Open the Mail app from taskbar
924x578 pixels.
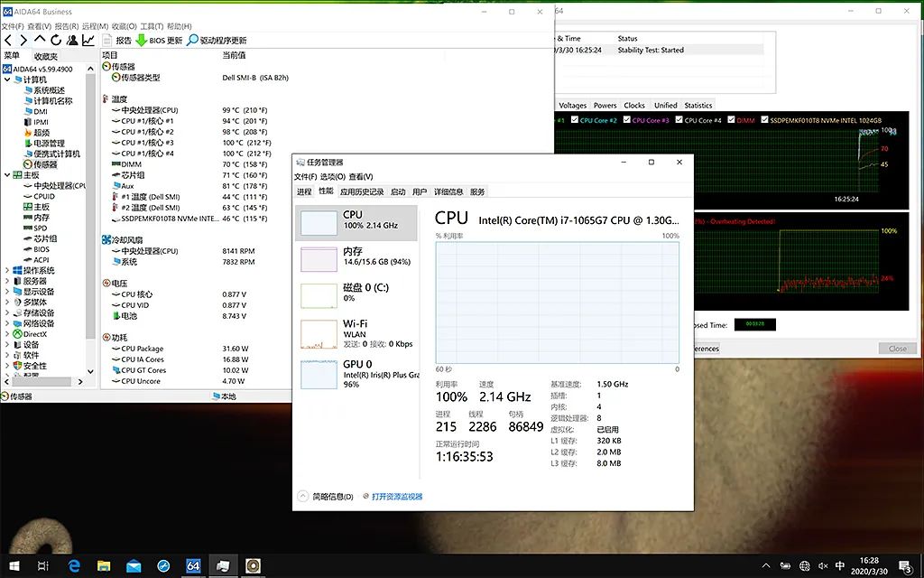point(134,566)
